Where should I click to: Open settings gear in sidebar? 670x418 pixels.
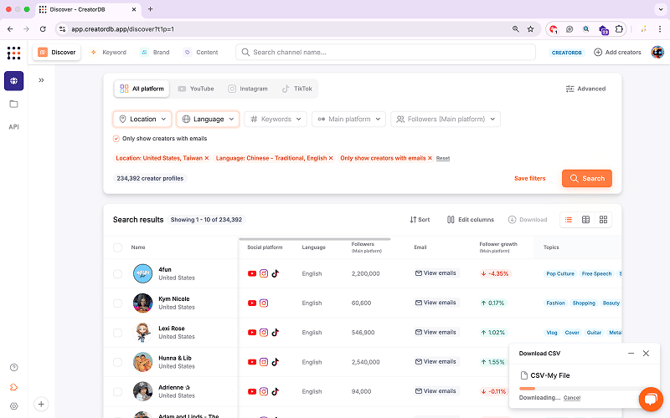tap(14, 405)
